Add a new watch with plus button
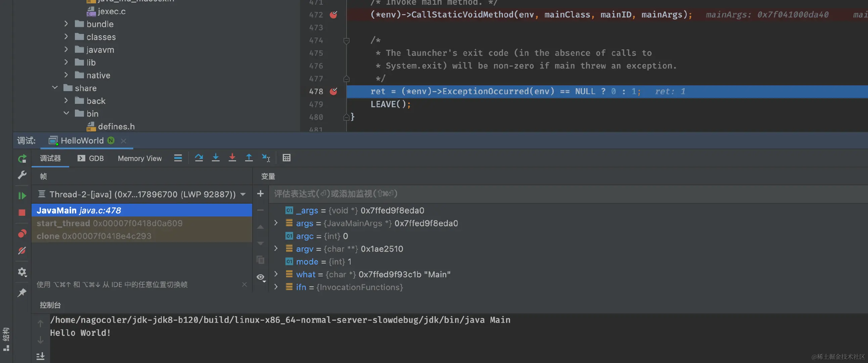The width and height of the screenshot is (868, 363). 261,194
